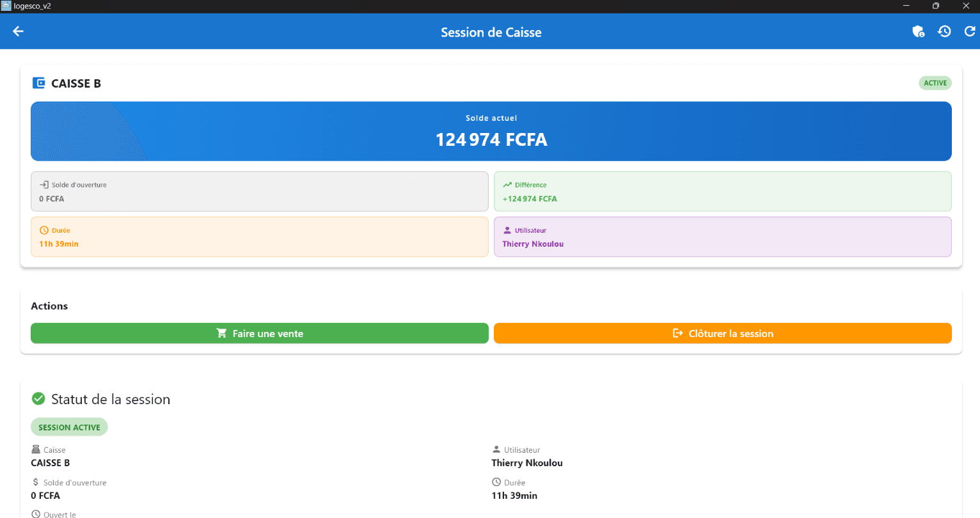The height and width of the screenshot is (518, 980).
Task: Click the dollar icon beside Solde d'ouverture
Action: pos(36,482)
